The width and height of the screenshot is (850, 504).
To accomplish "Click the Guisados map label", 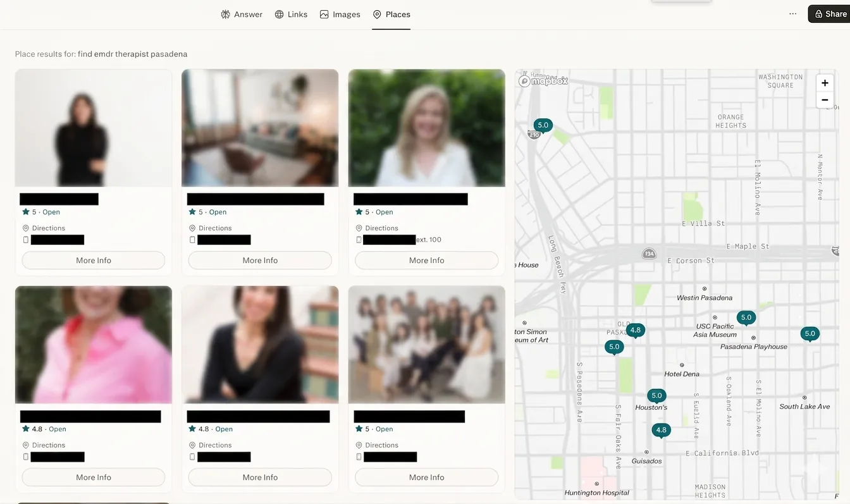I will (x=646, y=461).
